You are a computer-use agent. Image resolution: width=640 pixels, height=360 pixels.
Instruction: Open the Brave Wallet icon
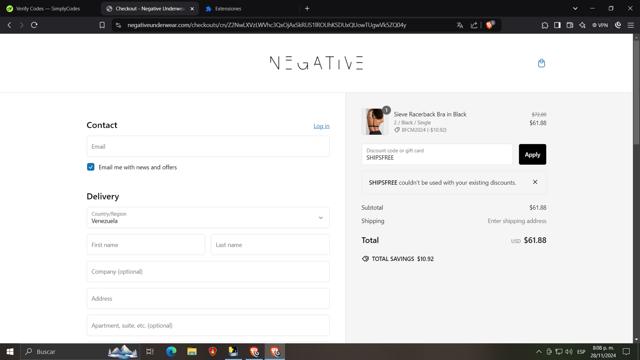tap(570, 25)
